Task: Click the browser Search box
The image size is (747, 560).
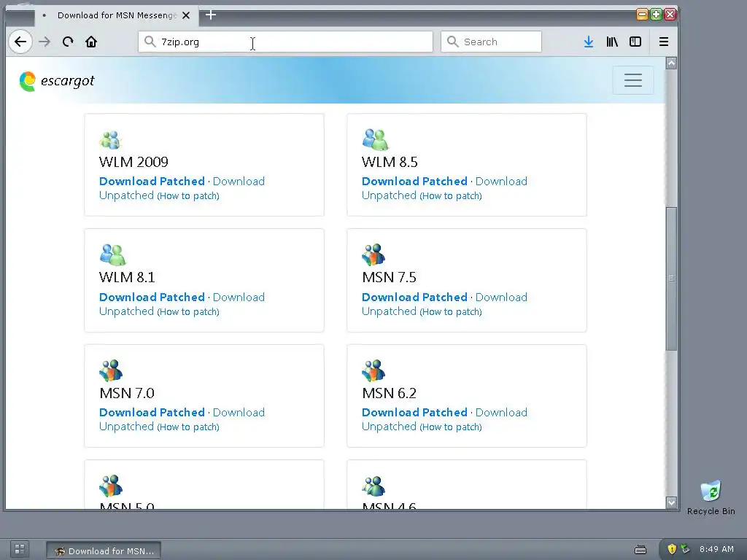Action: click(491, 42)
